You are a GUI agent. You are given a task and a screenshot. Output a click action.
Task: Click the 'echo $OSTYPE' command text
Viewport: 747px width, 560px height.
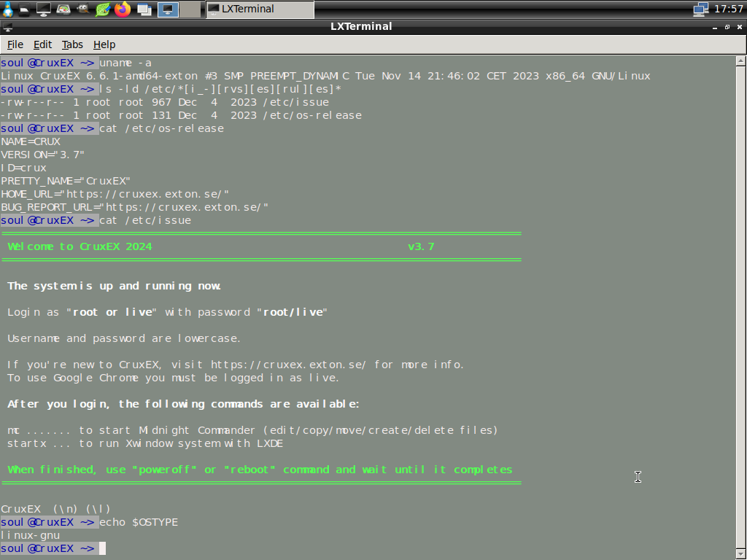138,522
